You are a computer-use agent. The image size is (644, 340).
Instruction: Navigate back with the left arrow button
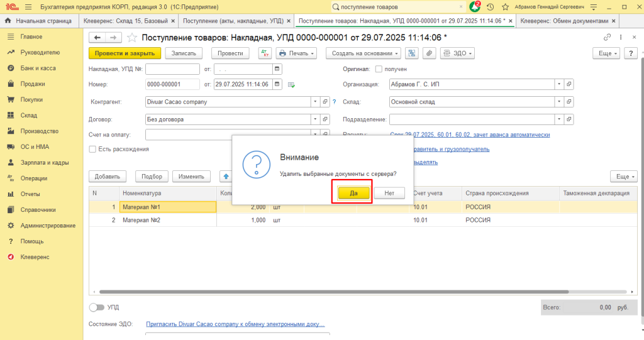(97, 38)
